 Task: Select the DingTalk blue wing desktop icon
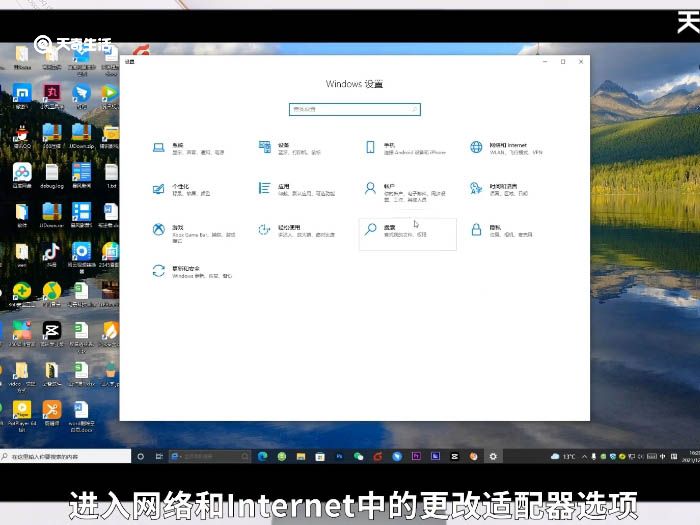81,96
